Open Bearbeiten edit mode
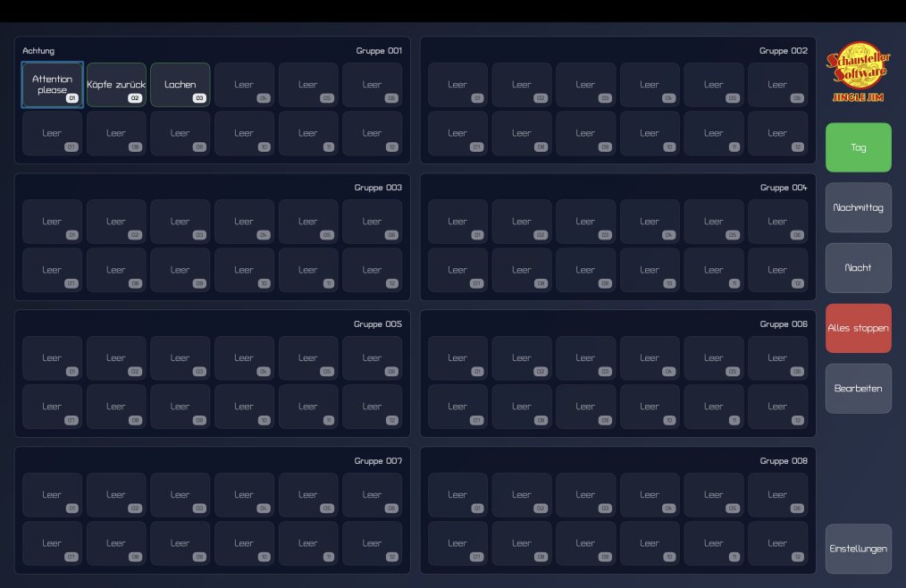 pos(858,389)
